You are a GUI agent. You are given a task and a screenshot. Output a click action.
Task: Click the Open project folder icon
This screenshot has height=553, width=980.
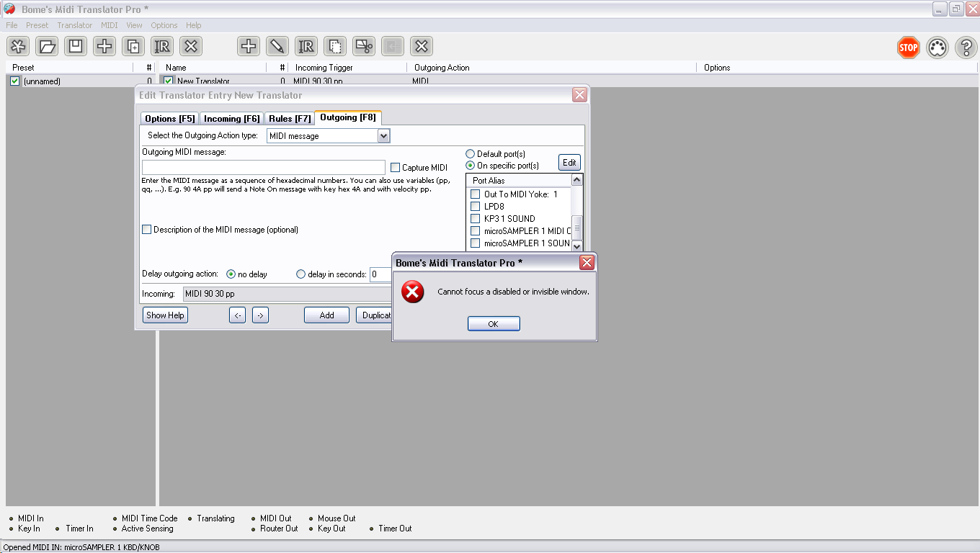47,47
